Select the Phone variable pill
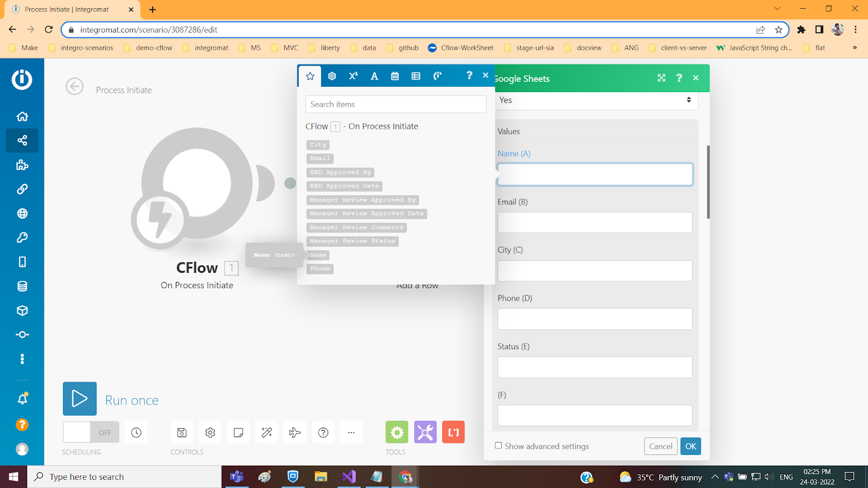Image resolution: width=868 pixels, height=488 pixels. click(320, 269)
